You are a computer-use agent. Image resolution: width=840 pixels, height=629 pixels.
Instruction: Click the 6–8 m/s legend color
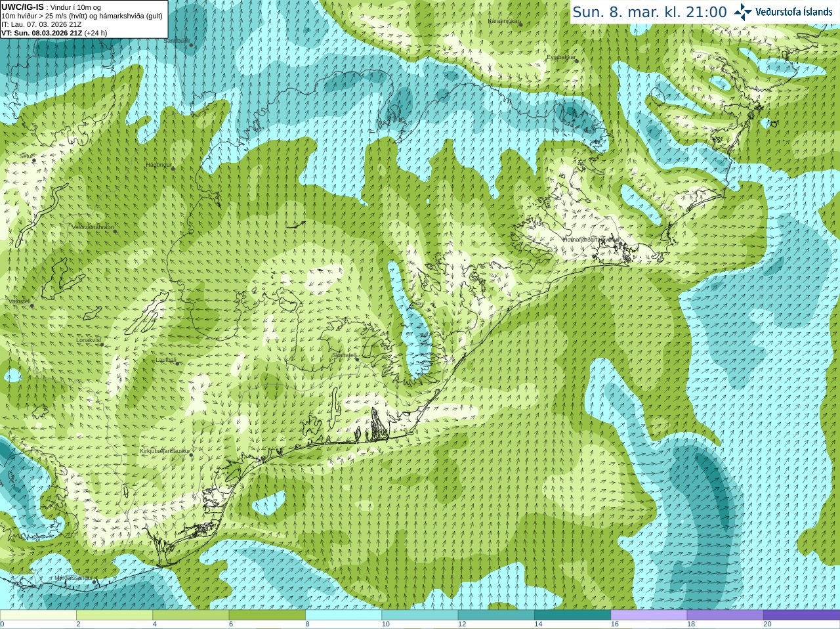coord(267,615)
